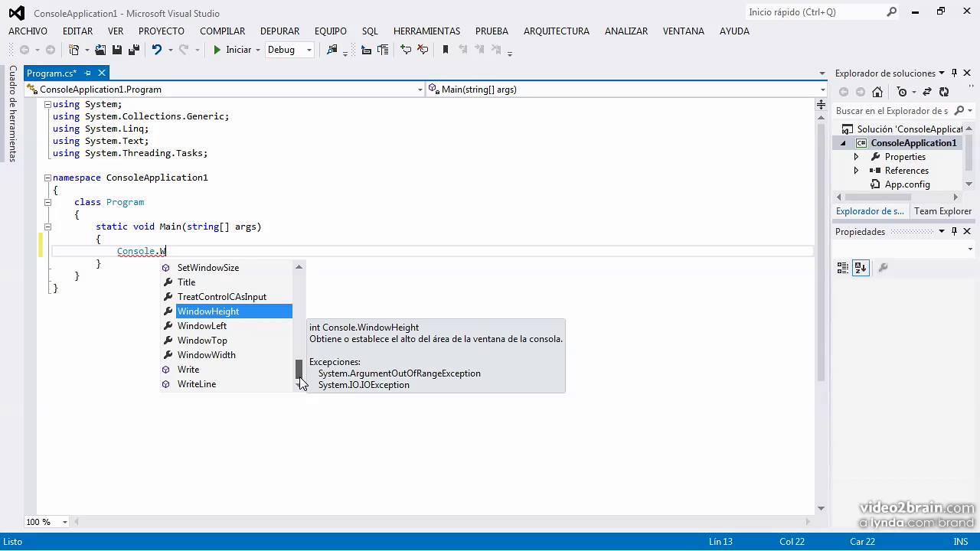Screen dimensions: 980x551
Task: Click the comment selected lines icon
Action: (x=406, y=50)
